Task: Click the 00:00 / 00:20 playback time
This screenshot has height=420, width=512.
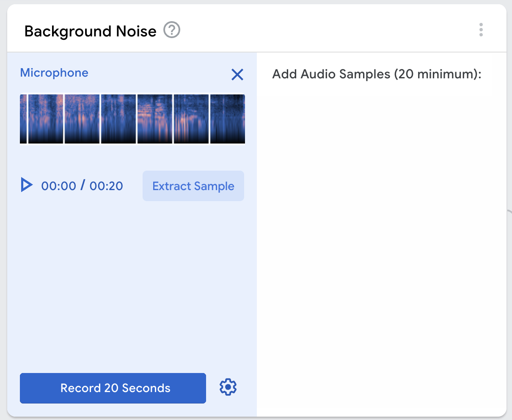Action: coord(82,185)
